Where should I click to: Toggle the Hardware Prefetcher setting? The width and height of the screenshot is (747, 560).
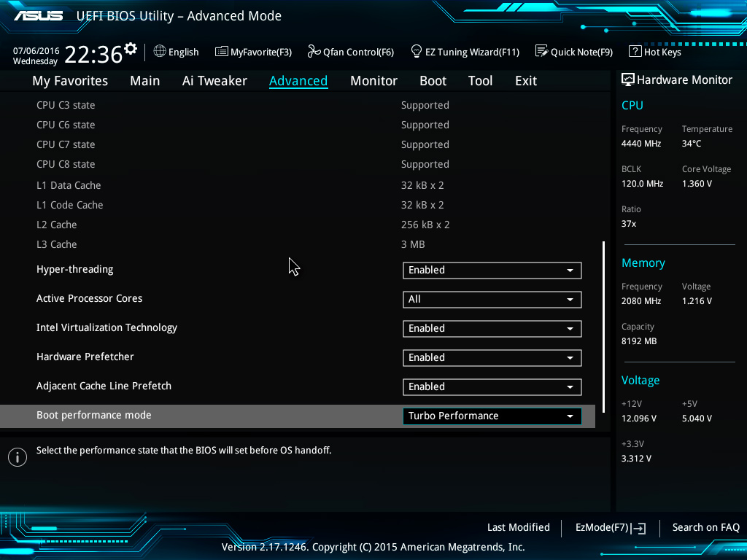492,358
